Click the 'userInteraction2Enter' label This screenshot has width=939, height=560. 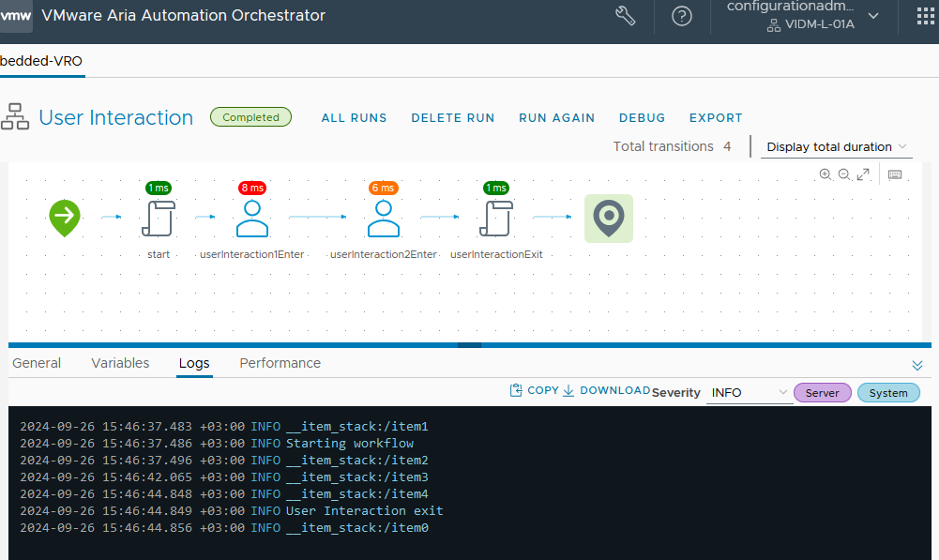[x=384, y=254]
